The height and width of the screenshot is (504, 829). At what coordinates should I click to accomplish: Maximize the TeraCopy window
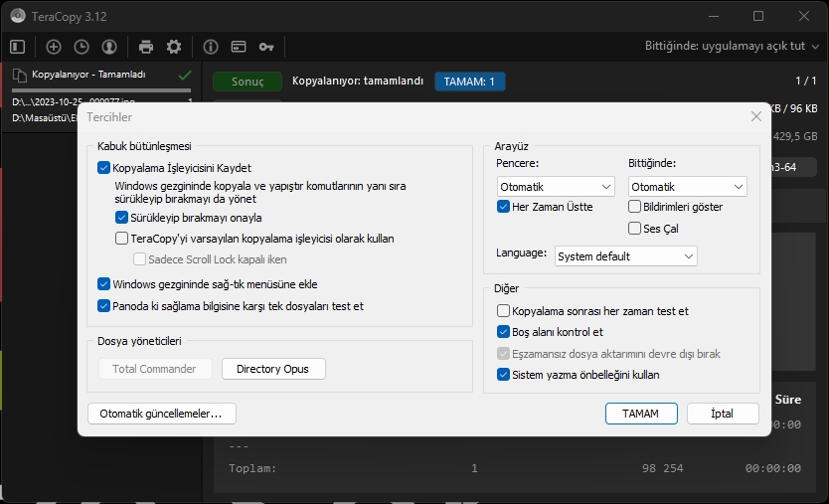click(758, 16)
